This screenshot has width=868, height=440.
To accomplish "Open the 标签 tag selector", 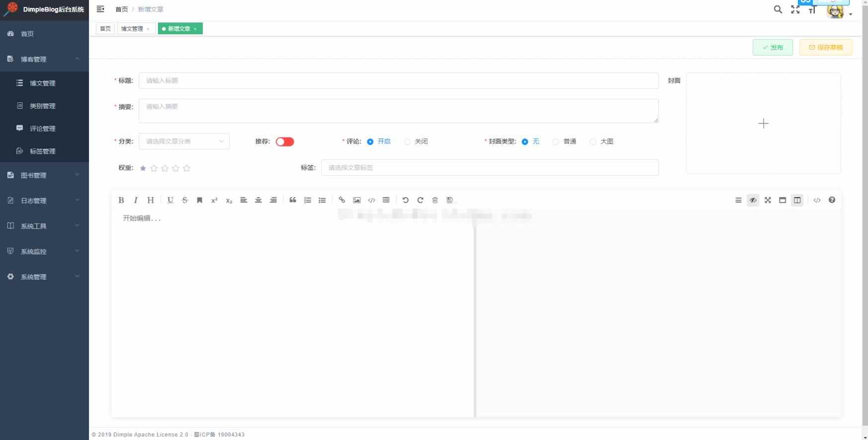I will 490,168.
